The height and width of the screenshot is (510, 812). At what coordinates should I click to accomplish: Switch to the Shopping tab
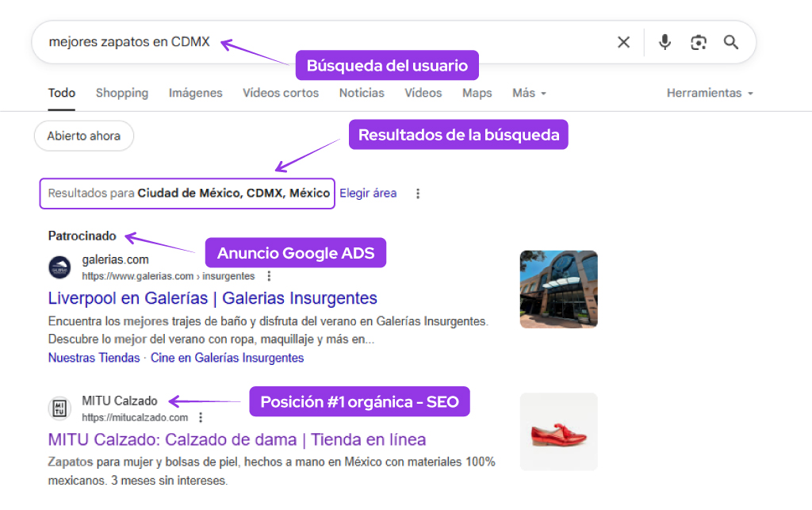click(x=122, y=93)
